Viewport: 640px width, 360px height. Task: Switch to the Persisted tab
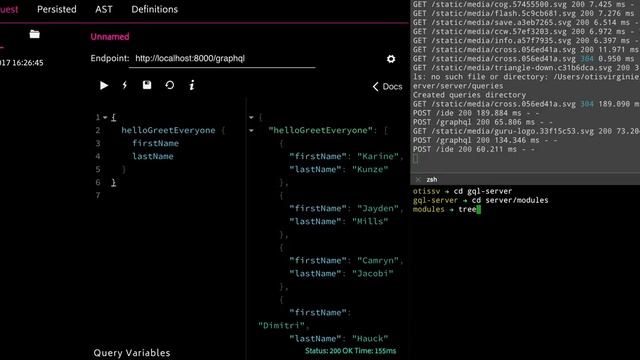[57, 9]
